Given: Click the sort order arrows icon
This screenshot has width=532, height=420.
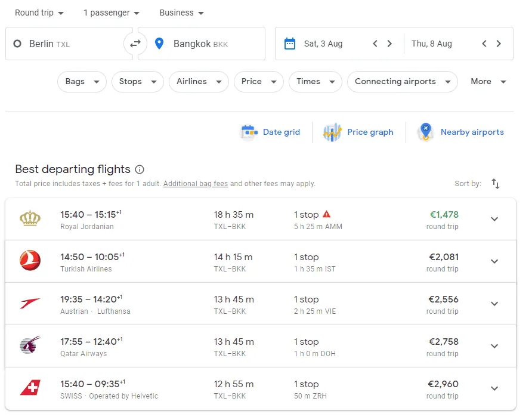Looking at the screenshot, I should pos(496,184).
